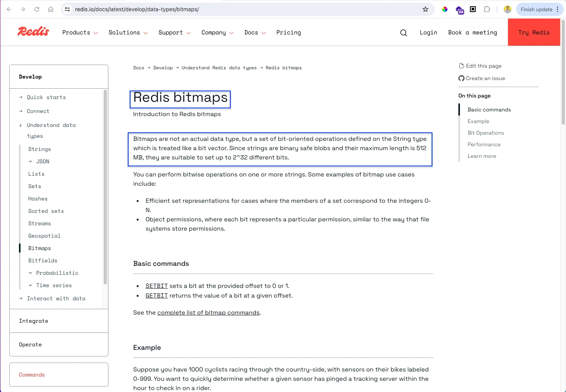This screenshot has width=566, height=392.
Task: Click the Redis logo
Action: [x=33, y=31]
